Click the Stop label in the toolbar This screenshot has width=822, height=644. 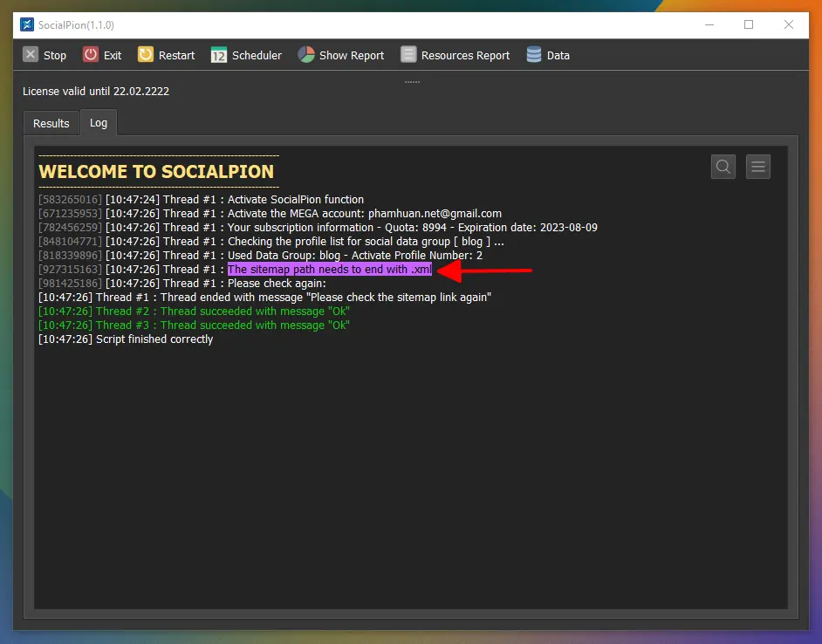55,56
